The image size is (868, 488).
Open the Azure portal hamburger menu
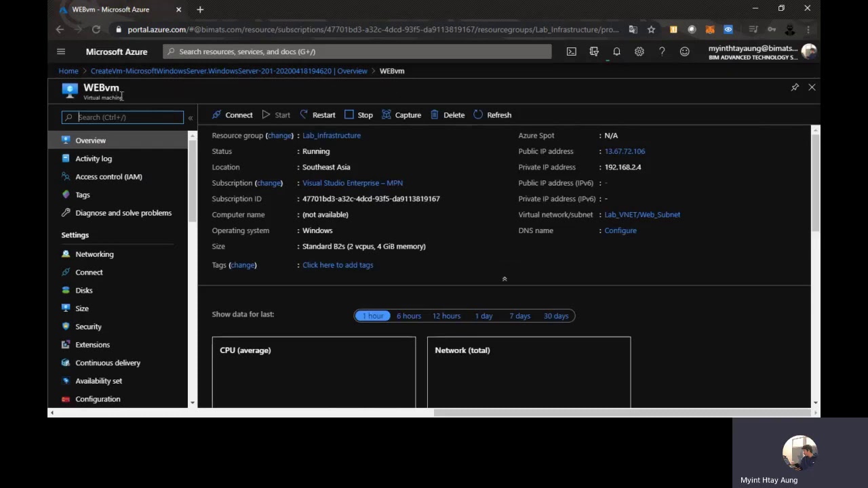(61, 52)
